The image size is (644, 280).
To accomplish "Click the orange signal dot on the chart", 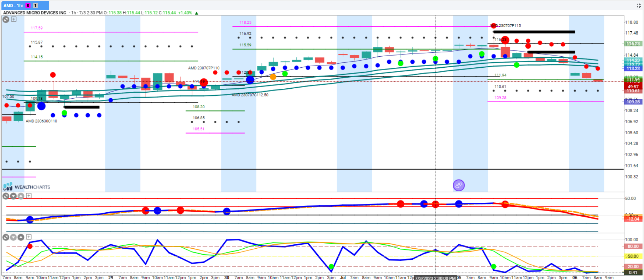I will (273, 77).
